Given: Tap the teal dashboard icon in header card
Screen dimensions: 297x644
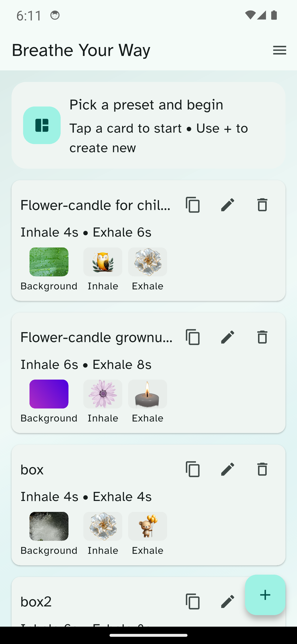Looking at the screenshot, I should pos(42,125).
